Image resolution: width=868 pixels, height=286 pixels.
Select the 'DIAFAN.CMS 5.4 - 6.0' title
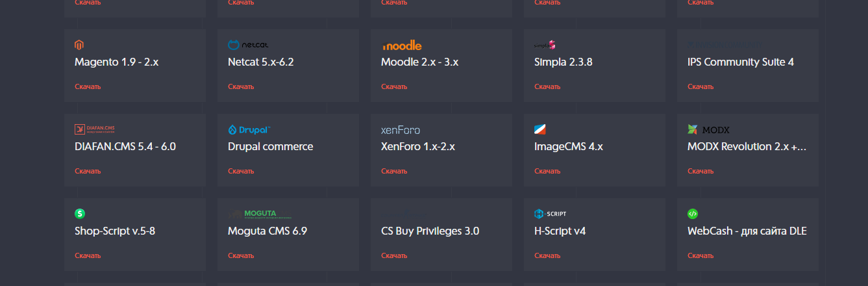coord(125,147)
